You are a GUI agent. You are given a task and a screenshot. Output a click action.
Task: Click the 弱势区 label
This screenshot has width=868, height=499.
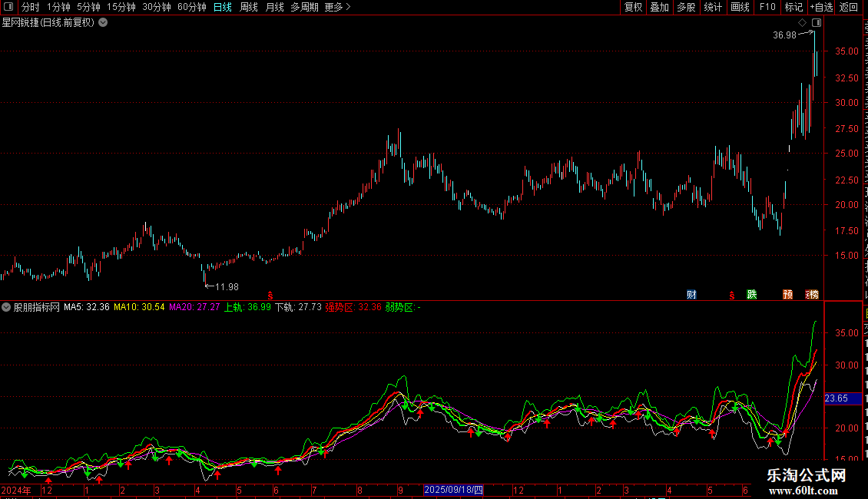point(403,307)
